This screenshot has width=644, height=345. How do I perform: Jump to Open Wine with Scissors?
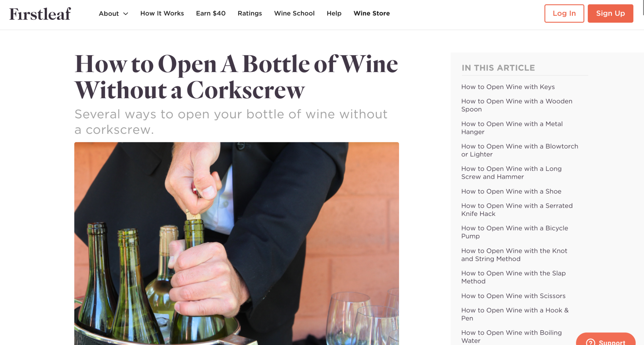coord(513,296)
